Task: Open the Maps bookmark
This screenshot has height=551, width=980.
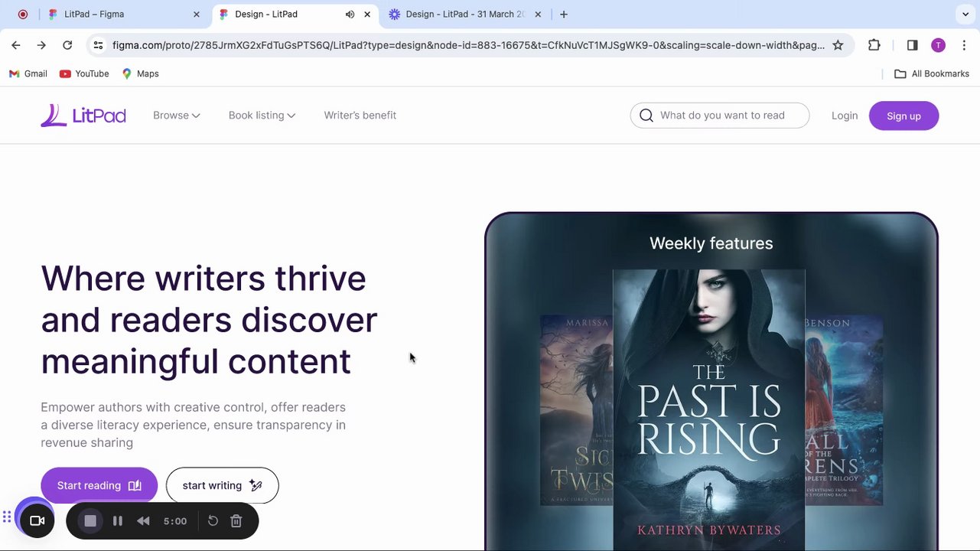Action: (x=140, y=73)
